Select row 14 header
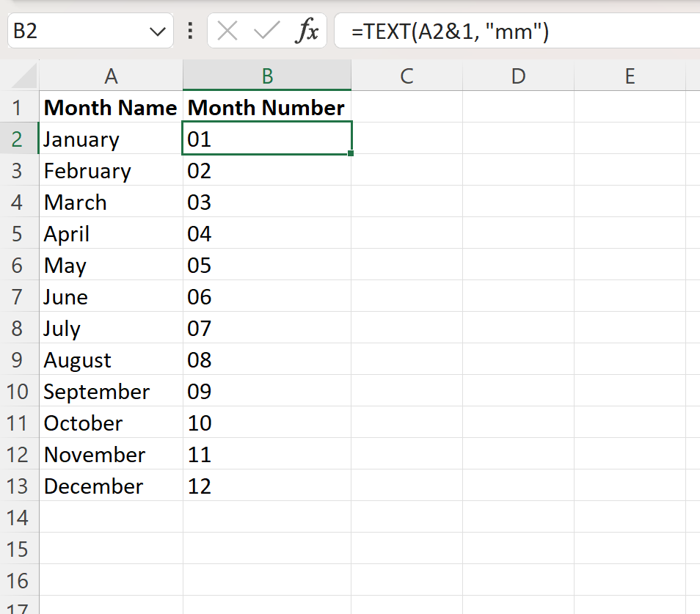The width and height of the screenshot is (700, 614). point(19,518)
